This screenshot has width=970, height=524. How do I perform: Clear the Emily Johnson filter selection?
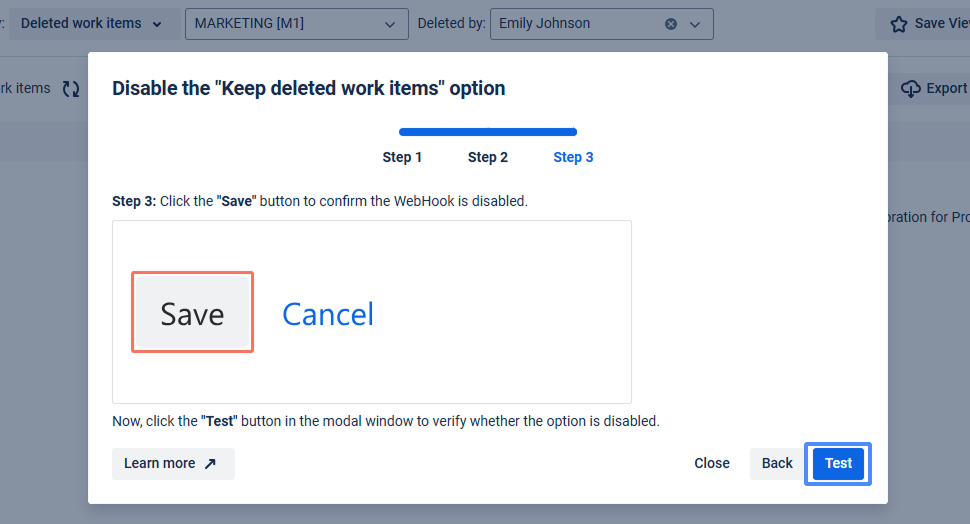pyautogui.click(x=670, y=24)
